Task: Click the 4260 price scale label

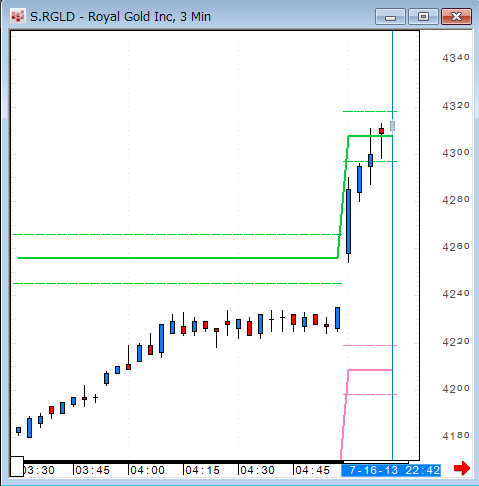Action: point(456,247)
